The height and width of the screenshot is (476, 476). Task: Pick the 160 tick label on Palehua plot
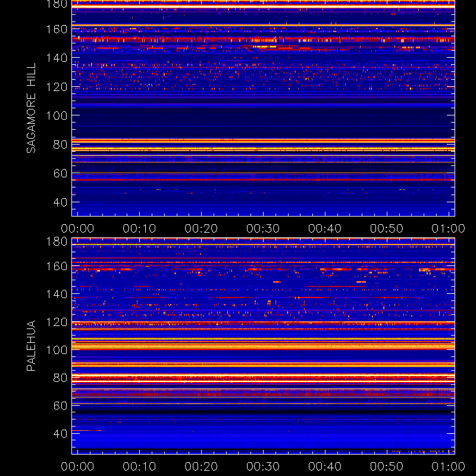coord(57,266)
